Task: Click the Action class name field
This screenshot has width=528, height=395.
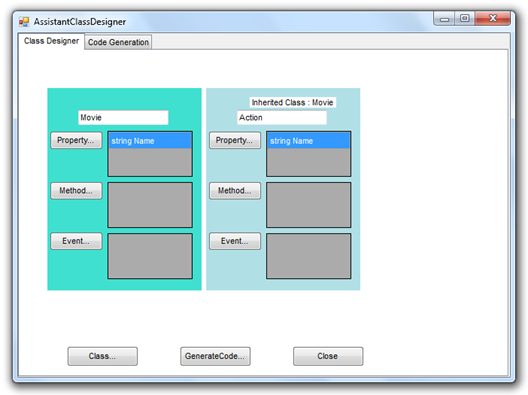Action: tap(282, 118)
